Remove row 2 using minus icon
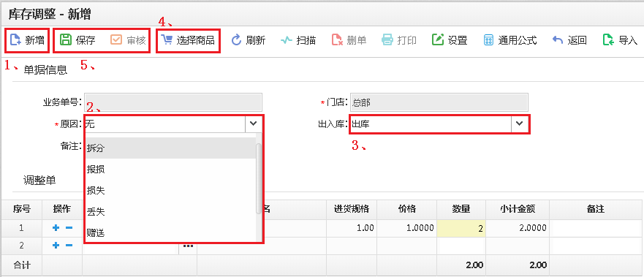The image size is (644, 277). [x=69, y=246]
